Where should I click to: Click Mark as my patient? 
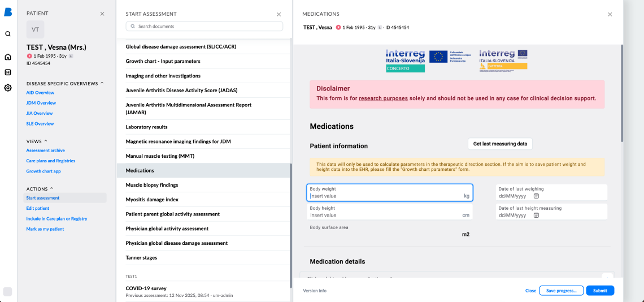tap(45, 229)
